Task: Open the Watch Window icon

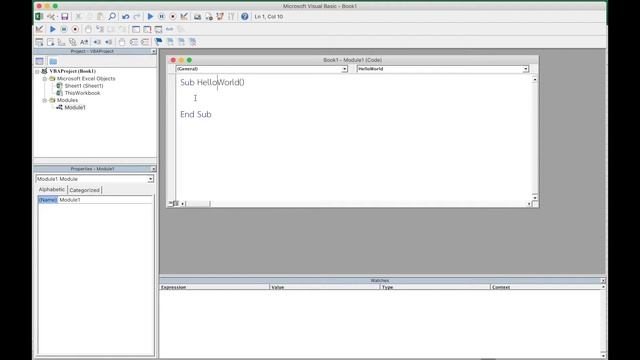Action: (158, 29)
